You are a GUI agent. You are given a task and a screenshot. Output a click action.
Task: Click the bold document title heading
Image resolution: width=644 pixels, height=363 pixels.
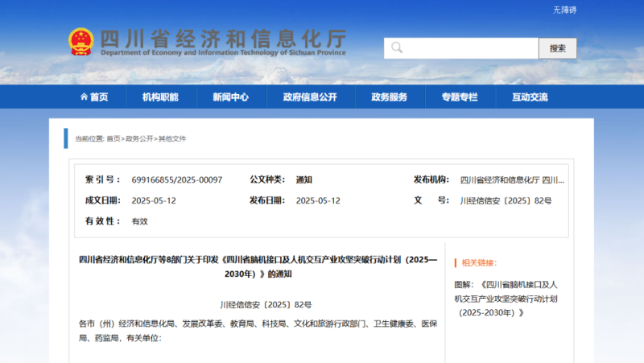click(258, 266)
